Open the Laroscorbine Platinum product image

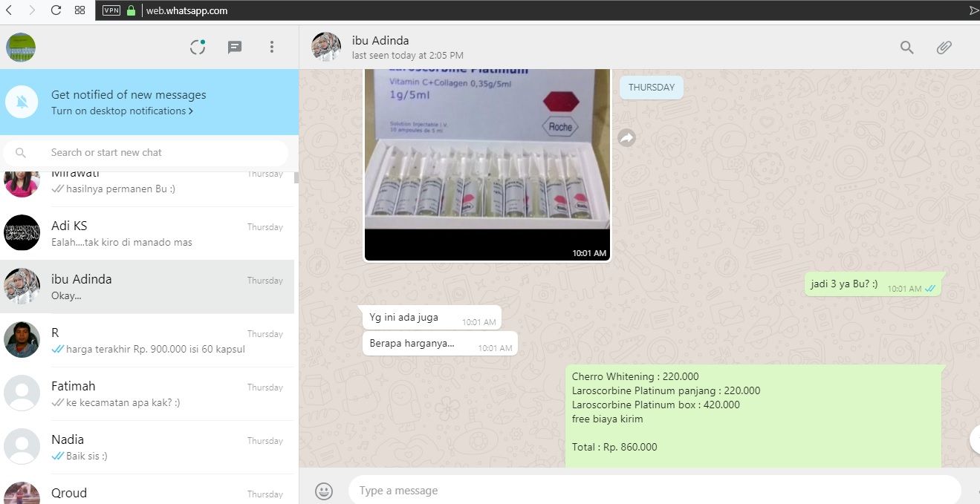coord(487,164)
